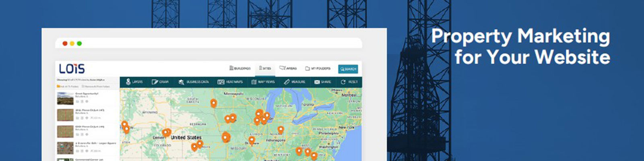Screen dimensions: 644x161
Task: Open the Great Opportunity! listing title
Action: [x=87, y=93]
